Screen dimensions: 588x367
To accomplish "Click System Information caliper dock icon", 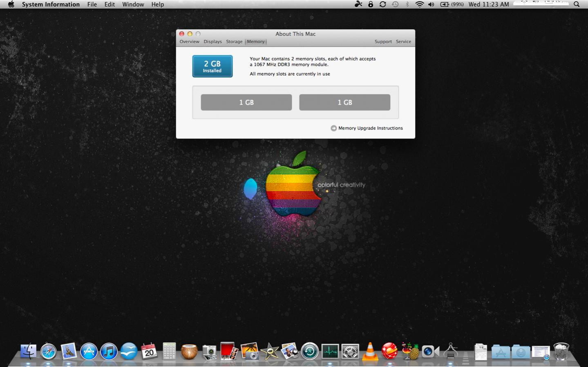I will 450,351.
